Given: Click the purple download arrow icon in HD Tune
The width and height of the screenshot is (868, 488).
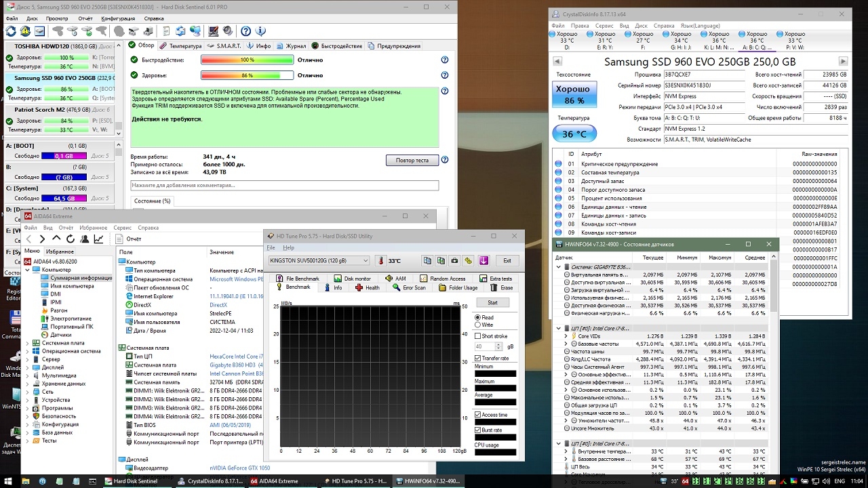Looking at the screenshot, I should click(x=484, y=261).
